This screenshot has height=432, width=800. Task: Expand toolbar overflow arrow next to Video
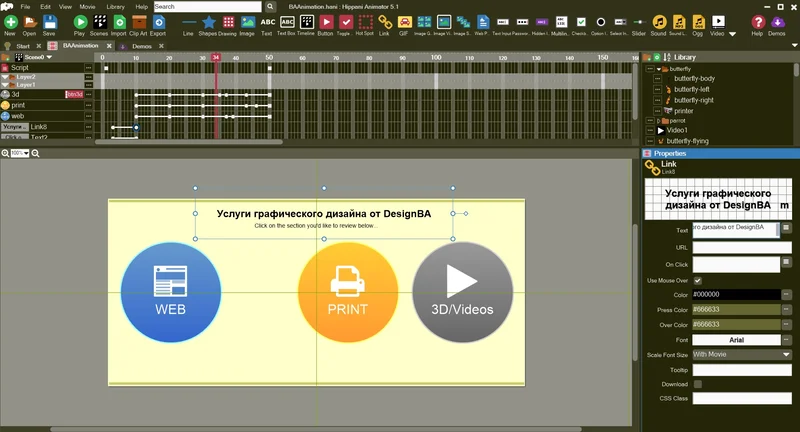click(733, 34)
